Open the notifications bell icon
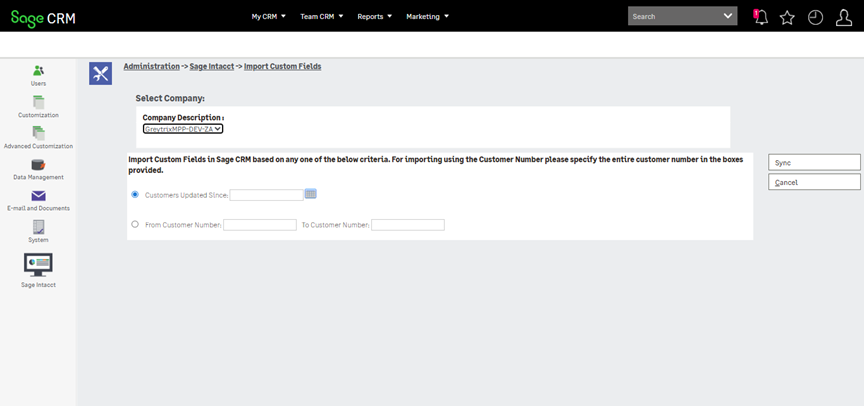 [x=759, y=17]
